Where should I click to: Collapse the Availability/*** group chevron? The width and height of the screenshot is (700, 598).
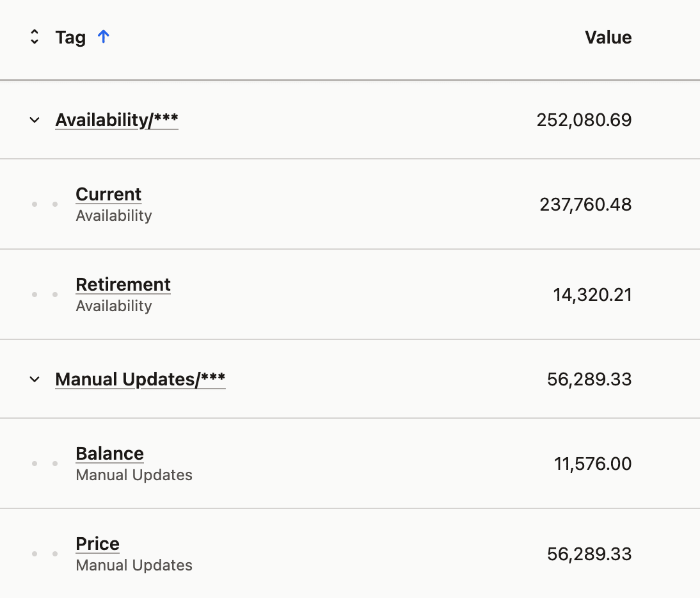tap(35, 120)
